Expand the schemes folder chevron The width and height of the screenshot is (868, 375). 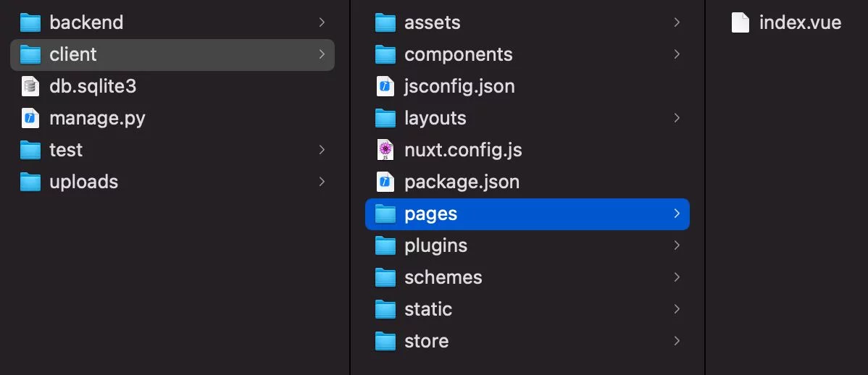(677, 277)
